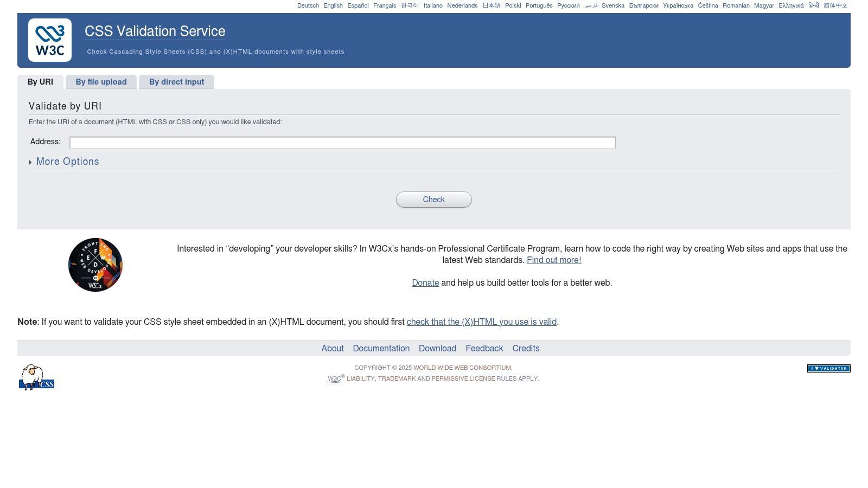Switch language to Magyar
868x488 pixels.
tap(764, 5)
